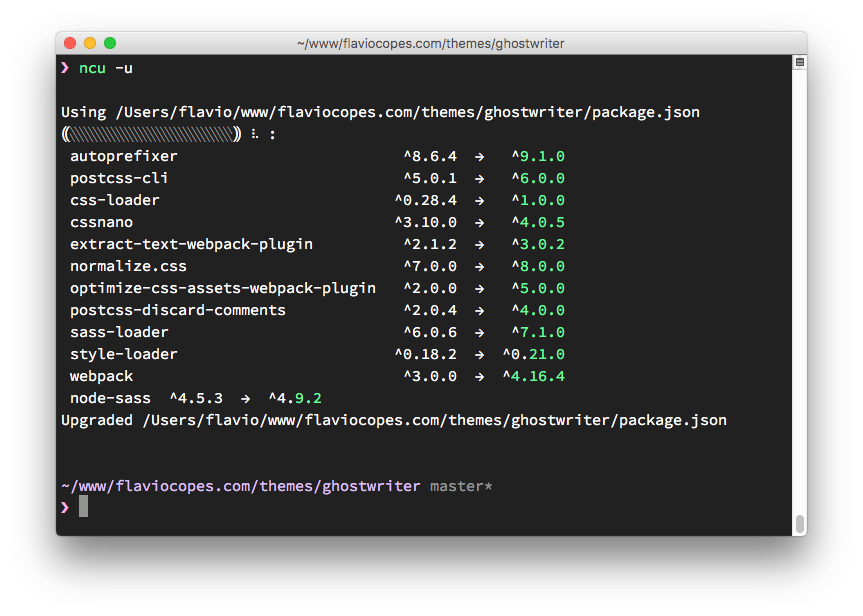Click the extract-text-webpack-plugin old version ^2.1.2

430,244
